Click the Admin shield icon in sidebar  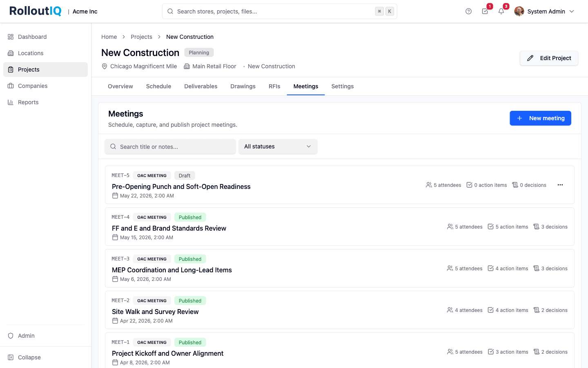[x=11, y=336]
